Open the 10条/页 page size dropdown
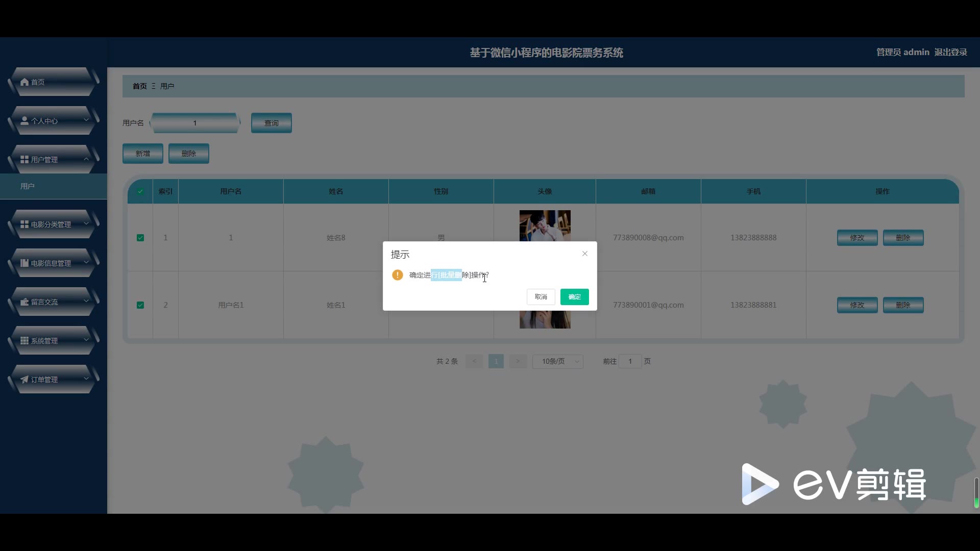Screen dimensions: 980x551 click(557, 362)
